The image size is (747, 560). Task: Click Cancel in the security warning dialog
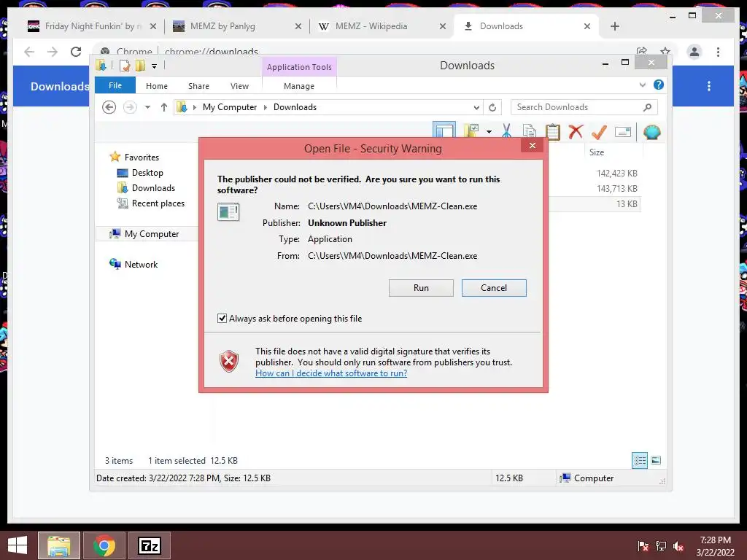[494, 287]
